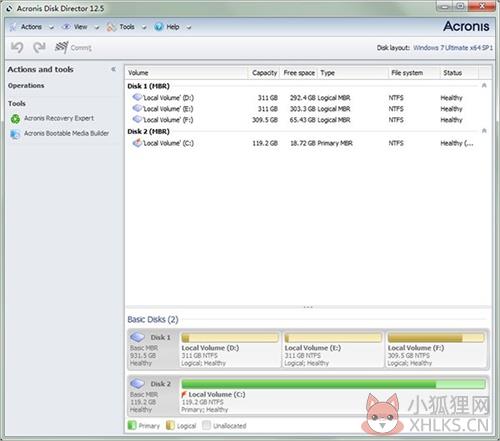Click the Unallocated legend gray icon

(206, 425)
